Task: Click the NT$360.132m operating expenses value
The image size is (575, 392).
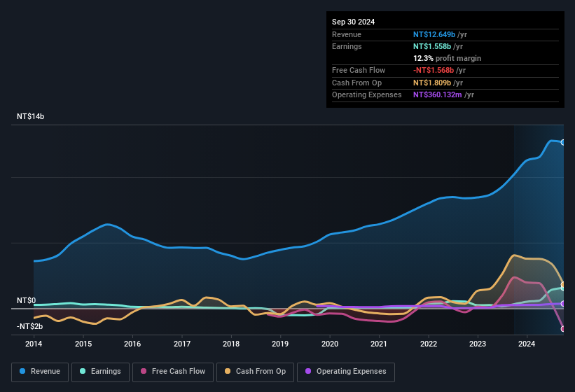Action: 438,94
